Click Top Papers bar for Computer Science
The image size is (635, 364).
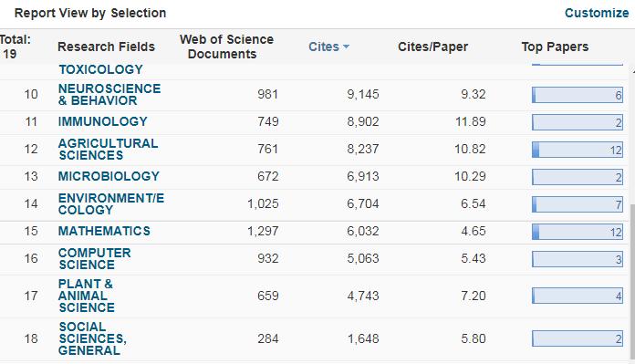[x=578, y=259]
